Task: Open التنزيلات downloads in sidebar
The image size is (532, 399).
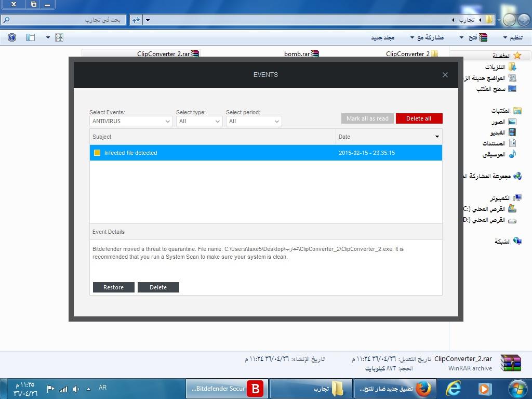Action: 500,67
